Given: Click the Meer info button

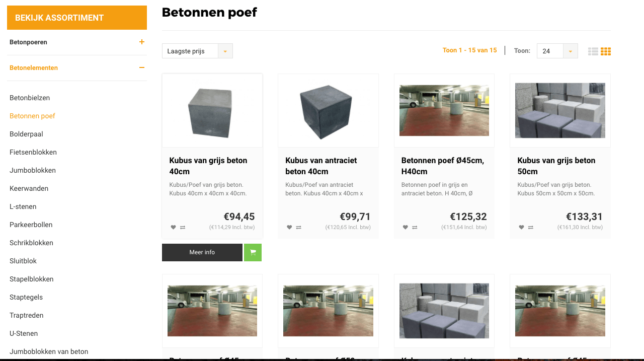Looking at the screenshot, I should tap(202, 252).
